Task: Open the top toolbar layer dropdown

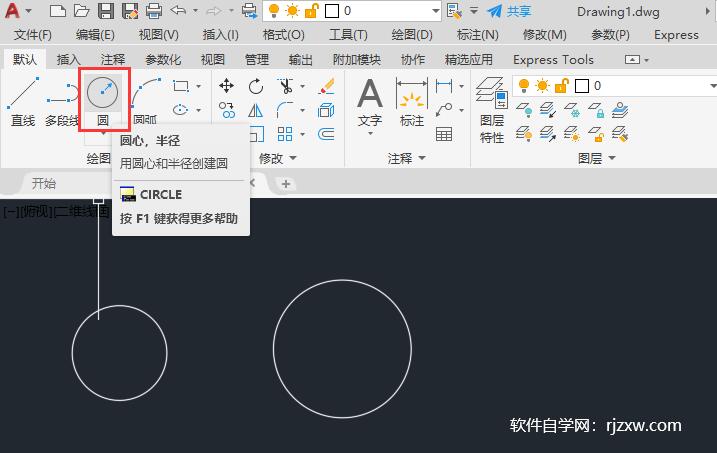Action: 435,11
